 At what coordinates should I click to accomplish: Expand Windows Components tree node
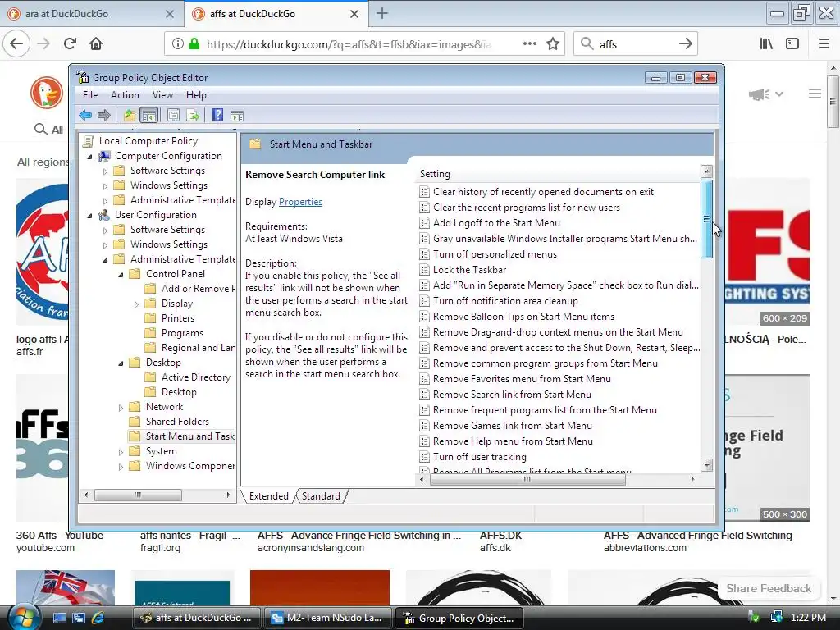121,467
